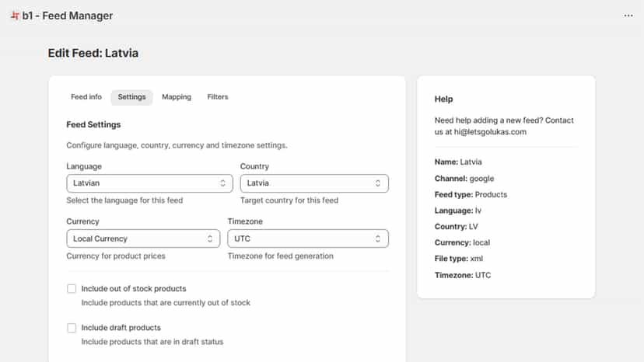This screenshot has height=362, width=644.
Task: Click 'Country: LV' in the Help panel
Action: 456,226
